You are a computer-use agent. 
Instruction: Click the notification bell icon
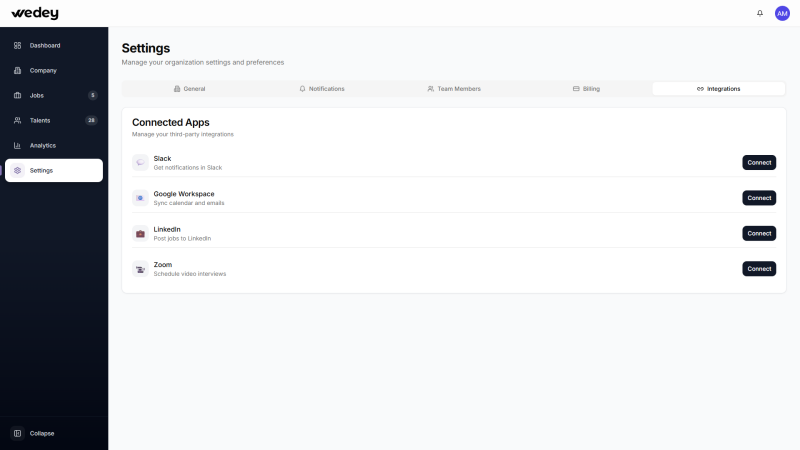(x=760, y=13)
